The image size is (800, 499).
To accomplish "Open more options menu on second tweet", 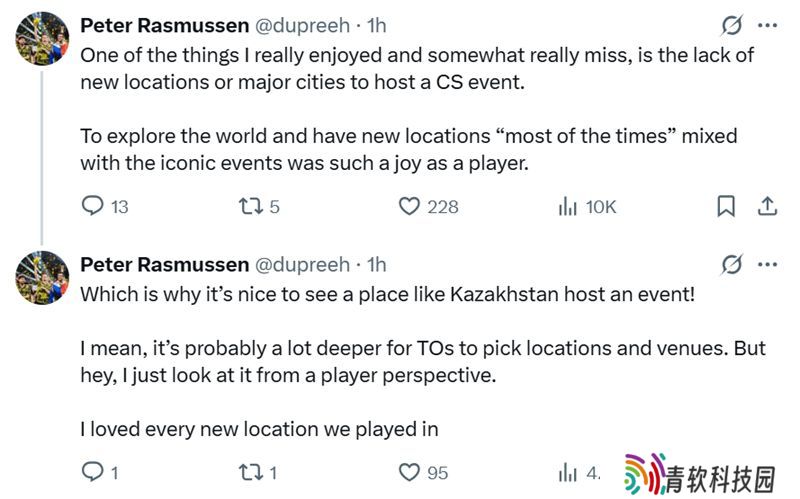I will tap(768, 265).
